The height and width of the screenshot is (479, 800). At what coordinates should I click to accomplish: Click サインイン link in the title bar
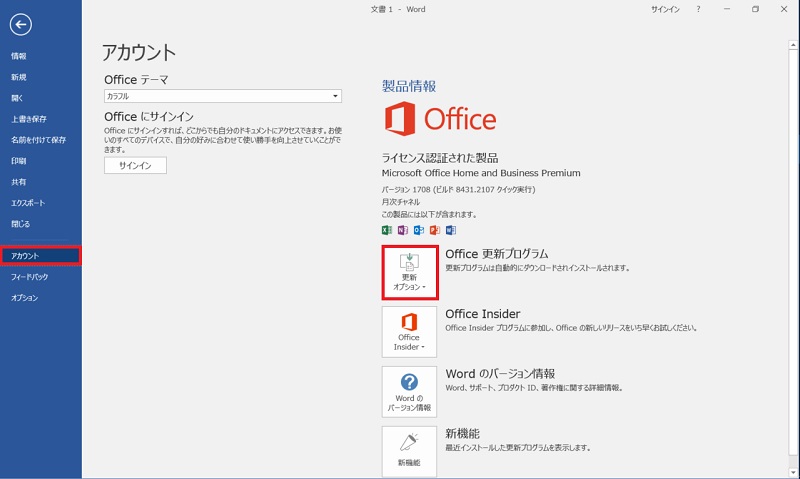(x=665, y=9)
